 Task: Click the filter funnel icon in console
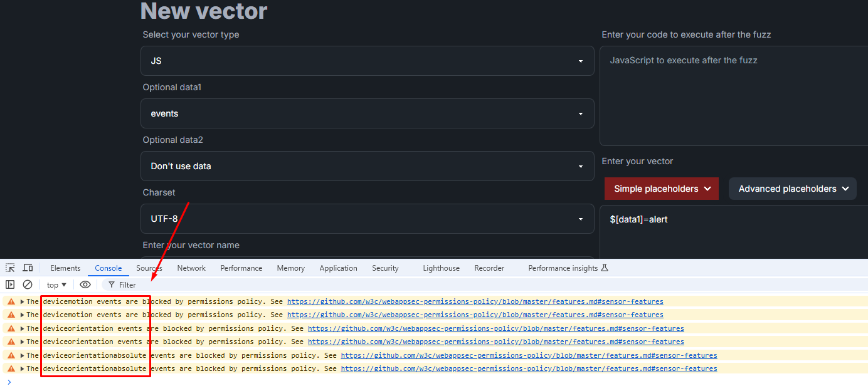tap(112, 284)
